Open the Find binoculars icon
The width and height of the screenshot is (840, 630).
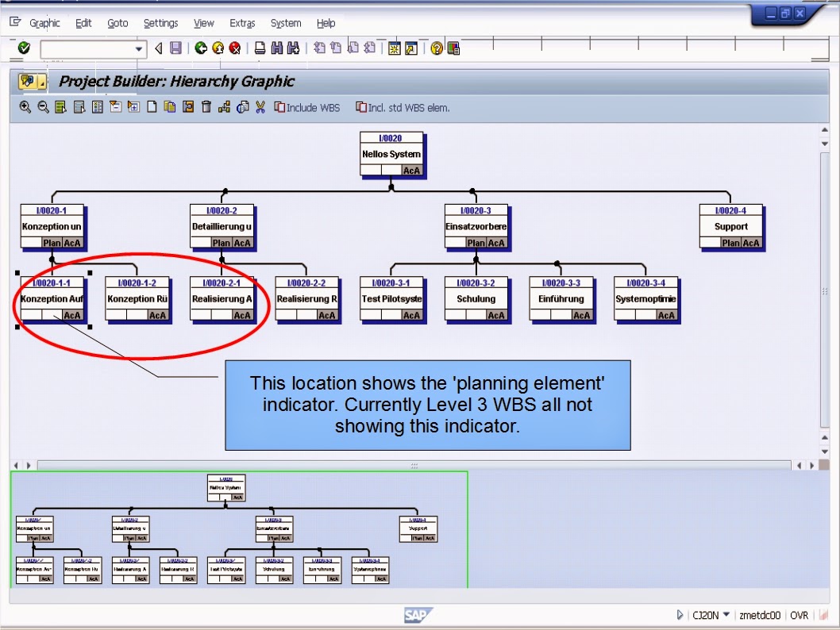(276, 48)
